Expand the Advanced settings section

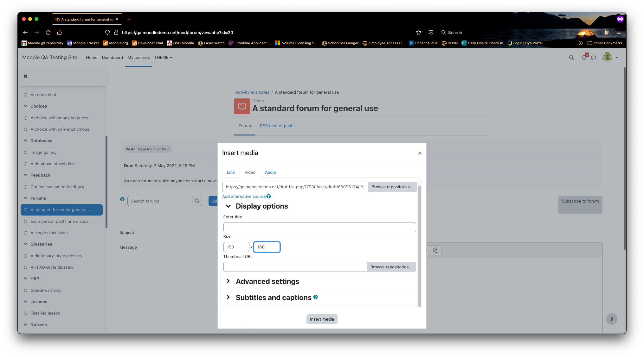[228, 281]
